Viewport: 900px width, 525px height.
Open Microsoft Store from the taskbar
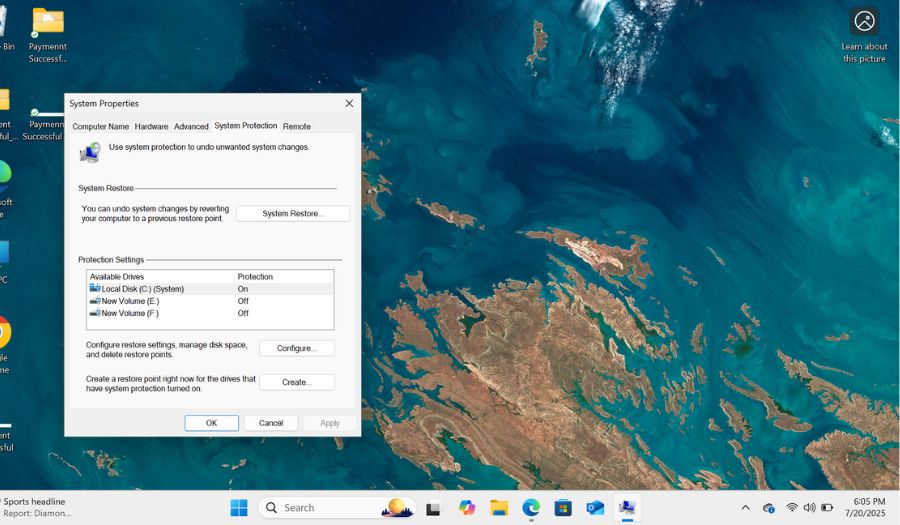[x=563, y=508]
